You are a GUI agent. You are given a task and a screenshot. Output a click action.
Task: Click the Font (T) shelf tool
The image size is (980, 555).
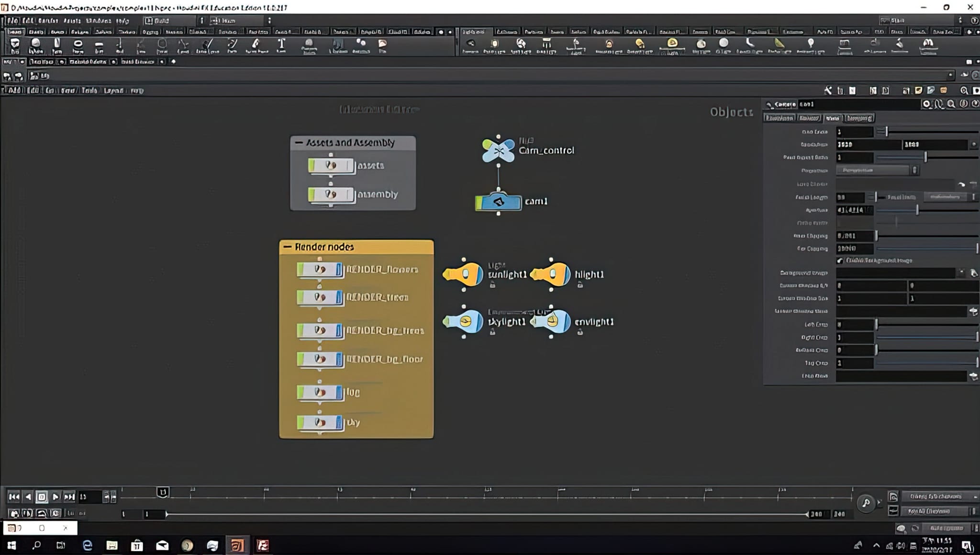tap(281, 45)
